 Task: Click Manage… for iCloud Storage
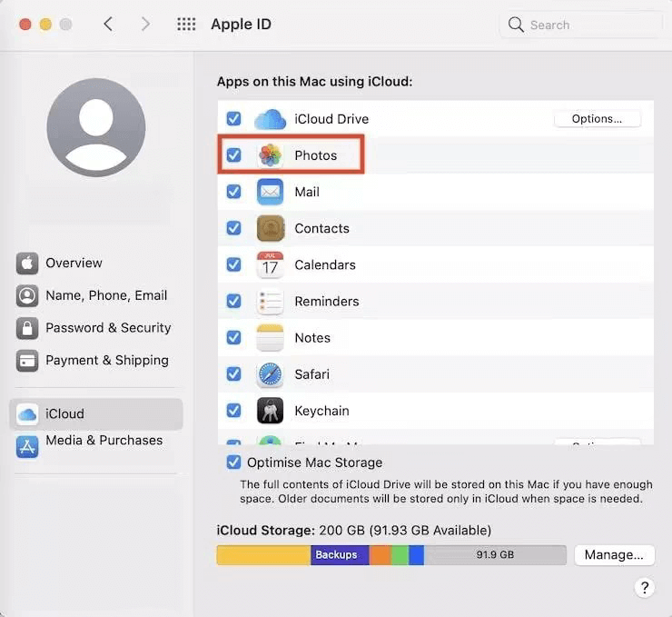pyautogui.click(x=614, y=554)
